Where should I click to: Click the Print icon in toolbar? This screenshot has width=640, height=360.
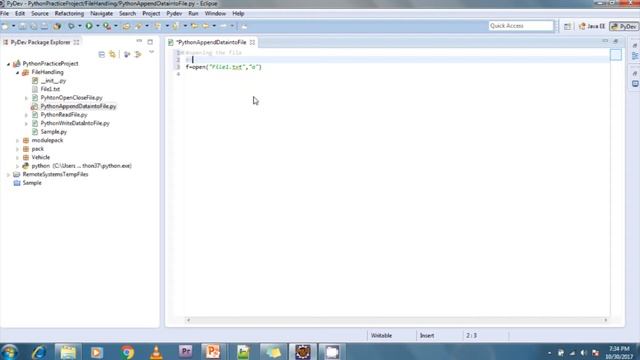[x=44, y=26]
